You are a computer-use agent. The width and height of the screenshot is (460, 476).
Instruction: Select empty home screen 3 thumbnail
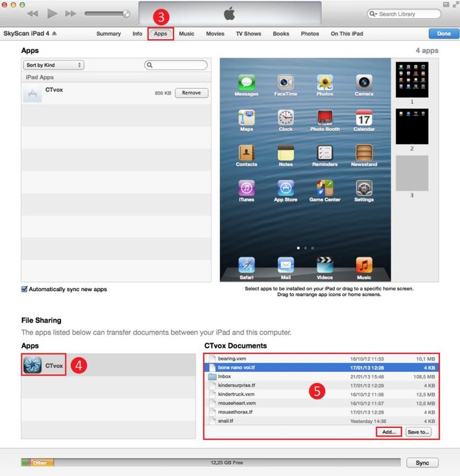[412, 173]
